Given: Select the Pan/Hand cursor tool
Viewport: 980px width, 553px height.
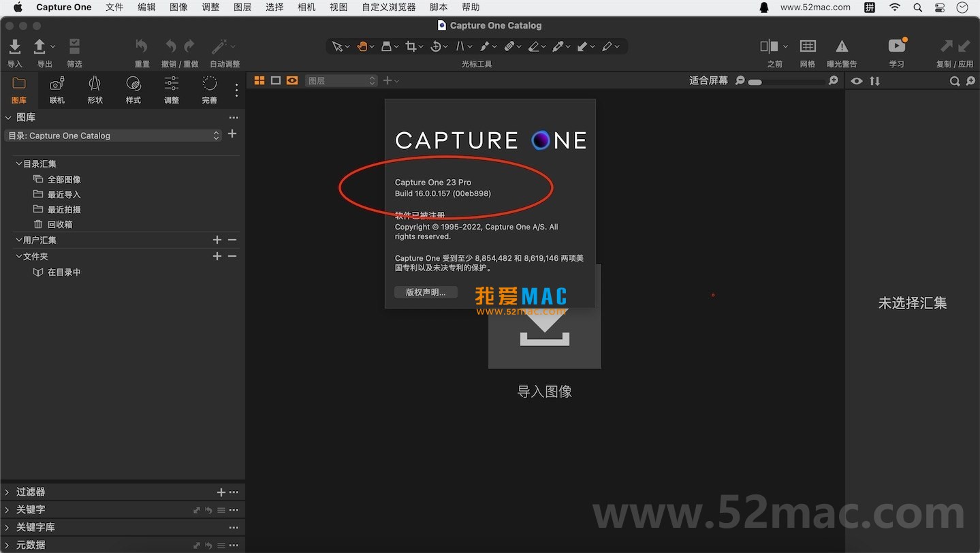Looking at the screenshot, I should pos(362,46).
